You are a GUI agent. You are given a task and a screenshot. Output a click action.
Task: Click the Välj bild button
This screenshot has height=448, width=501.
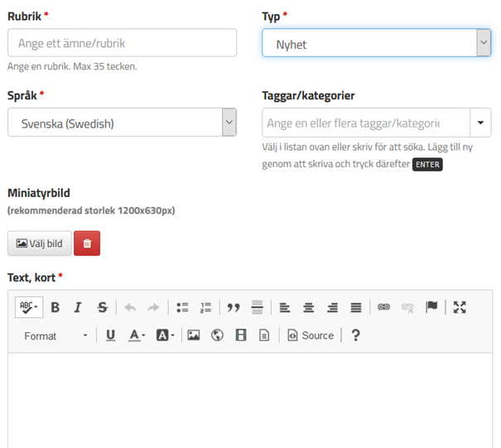[x=39, y=243]
